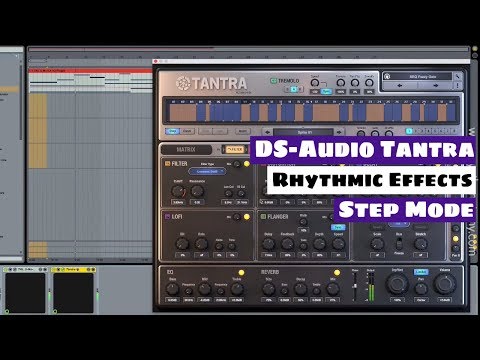
Task: Open the Matrix tab
Action: coord(186,149)
